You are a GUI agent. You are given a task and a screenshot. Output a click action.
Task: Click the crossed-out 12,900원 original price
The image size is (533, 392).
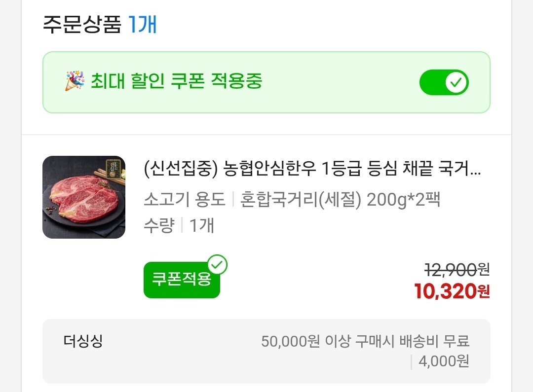pos(457,269)
